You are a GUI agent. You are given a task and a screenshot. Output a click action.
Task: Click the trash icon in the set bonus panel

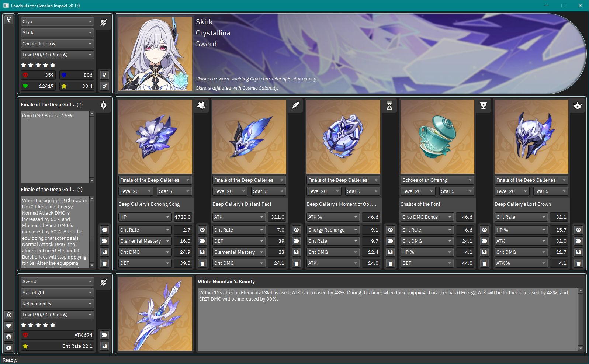[x=105, y=263]
